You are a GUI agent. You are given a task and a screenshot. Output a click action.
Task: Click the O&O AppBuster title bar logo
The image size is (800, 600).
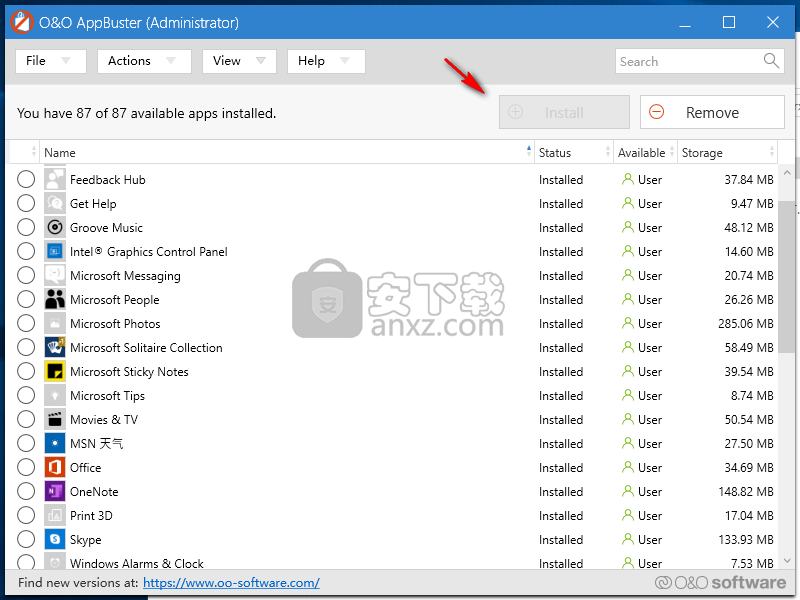[x=22, y=22]
